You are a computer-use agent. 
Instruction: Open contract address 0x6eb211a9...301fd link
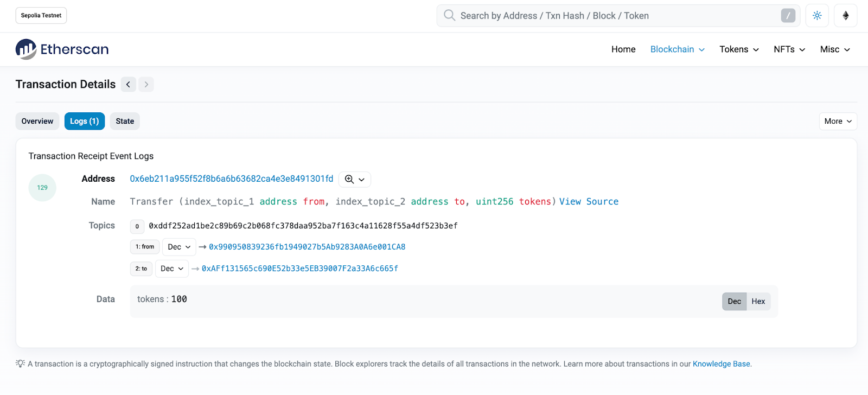[232, 179]
